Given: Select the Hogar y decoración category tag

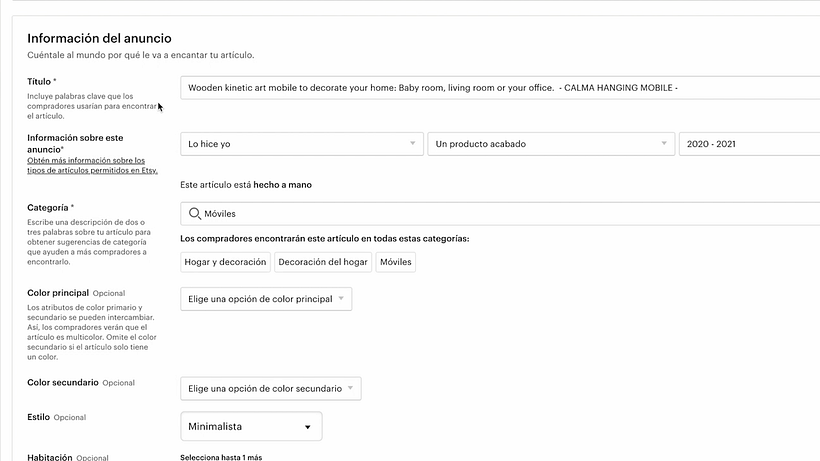Looking at the screenshot, I should pyautogui.click(x=225, y=262).
